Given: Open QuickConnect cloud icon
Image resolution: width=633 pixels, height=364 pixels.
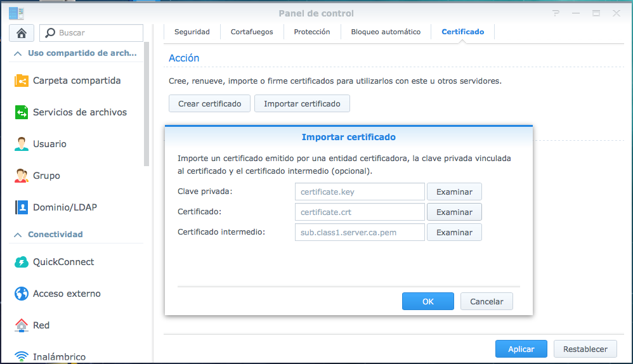Looking at the screenshot, I should tap(22, 262).
